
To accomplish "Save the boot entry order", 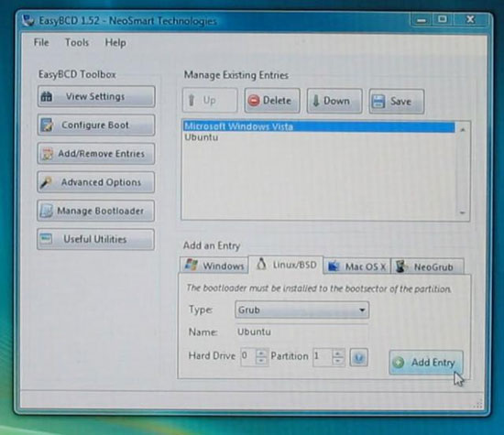I will tap(397, 102).
